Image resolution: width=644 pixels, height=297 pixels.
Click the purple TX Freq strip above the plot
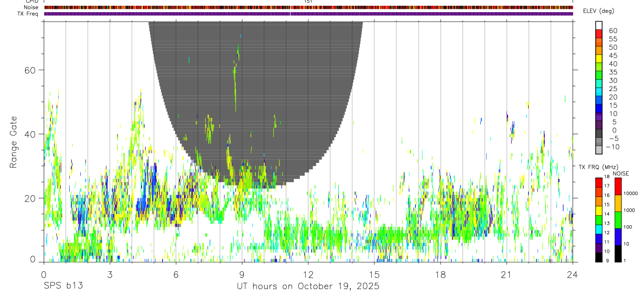coord(308,14)
